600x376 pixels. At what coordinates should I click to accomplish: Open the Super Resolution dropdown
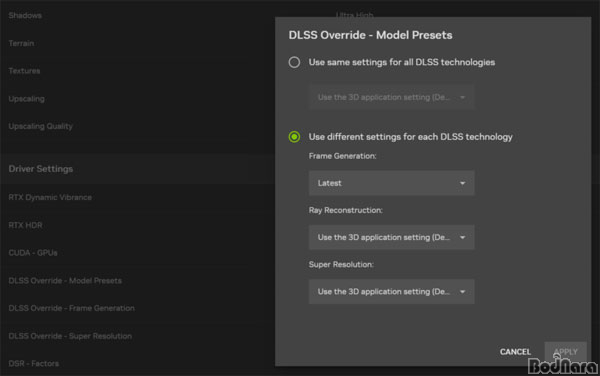(391, 291)
